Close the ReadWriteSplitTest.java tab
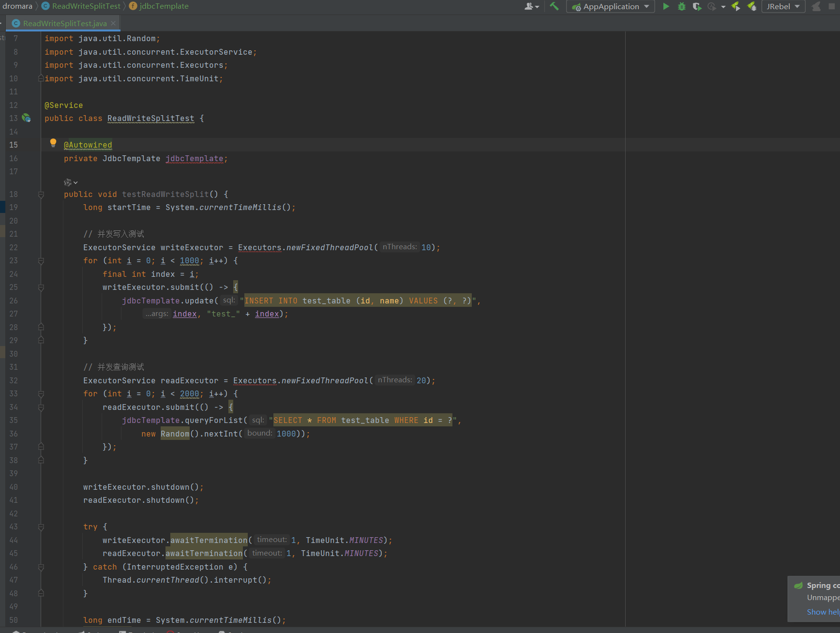Viewport: 840px width, 633px height. tap(113, 23)
